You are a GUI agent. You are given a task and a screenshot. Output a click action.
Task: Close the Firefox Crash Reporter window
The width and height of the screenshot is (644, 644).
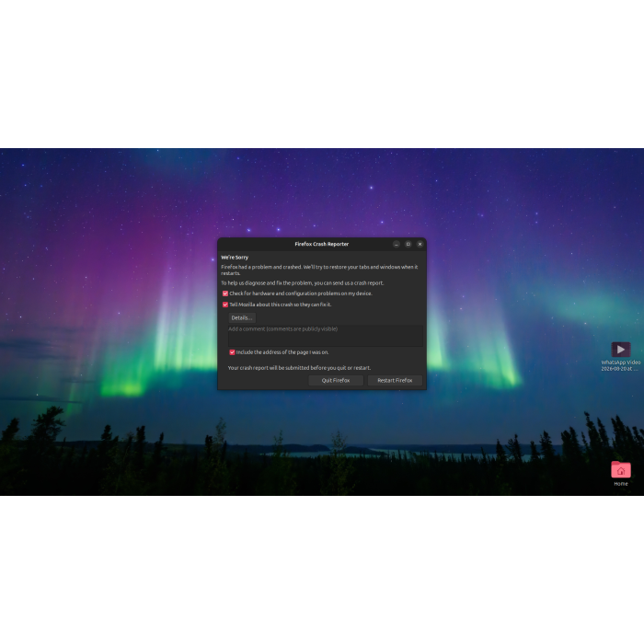pos(420,244)
